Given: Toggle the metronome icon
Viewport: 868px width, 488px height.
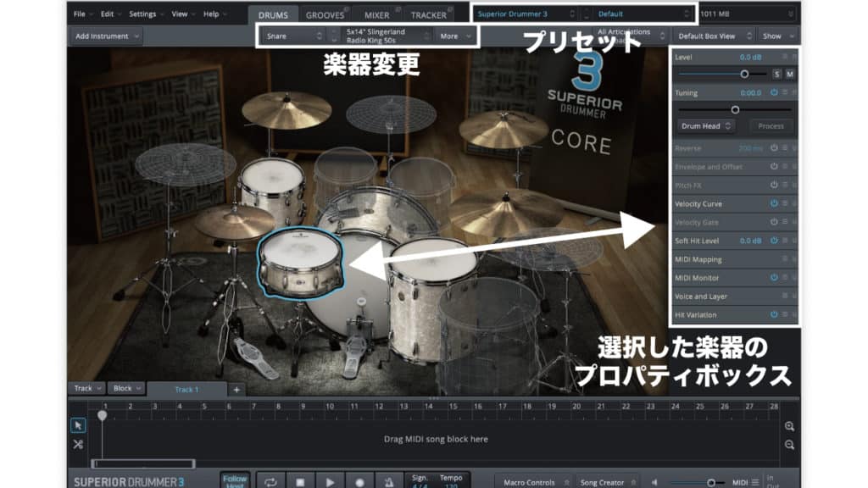Looking at the screenshot, I should [x=389, y=482].
